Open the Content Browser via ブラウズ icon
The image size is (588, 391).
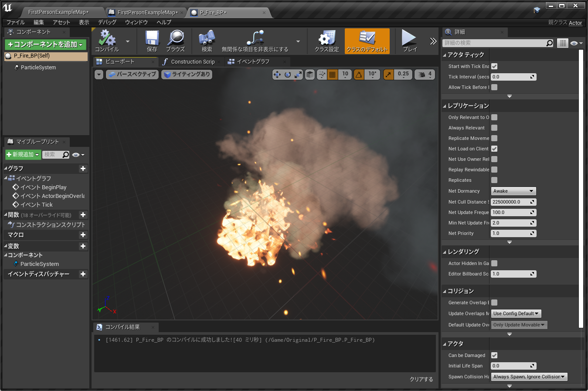(x=175, y=41)
